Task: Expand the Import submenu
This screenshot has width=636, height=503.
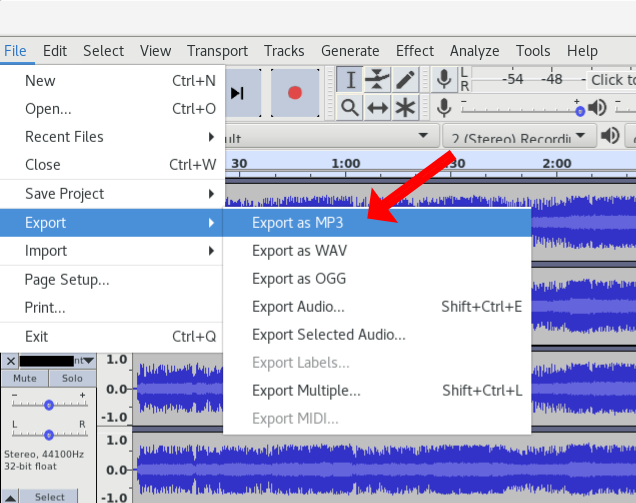Action: coord(112,251)
